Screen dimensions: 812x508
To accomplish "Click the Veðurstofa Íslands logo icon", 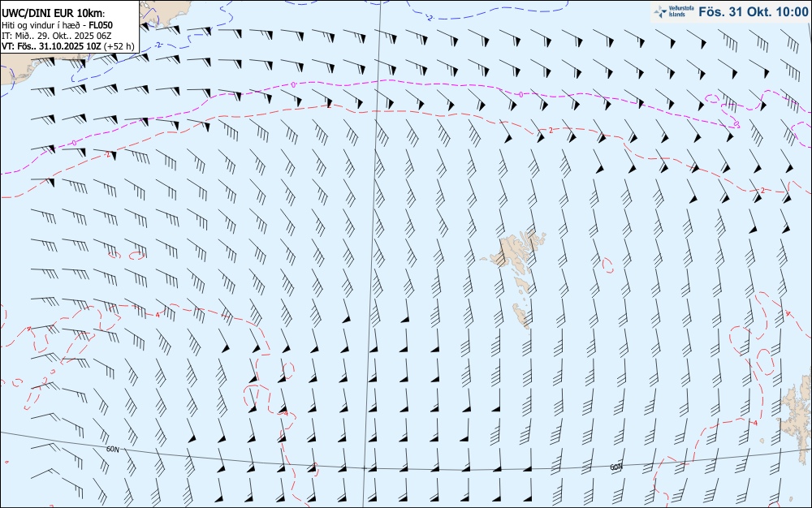I will pos(660,12).
